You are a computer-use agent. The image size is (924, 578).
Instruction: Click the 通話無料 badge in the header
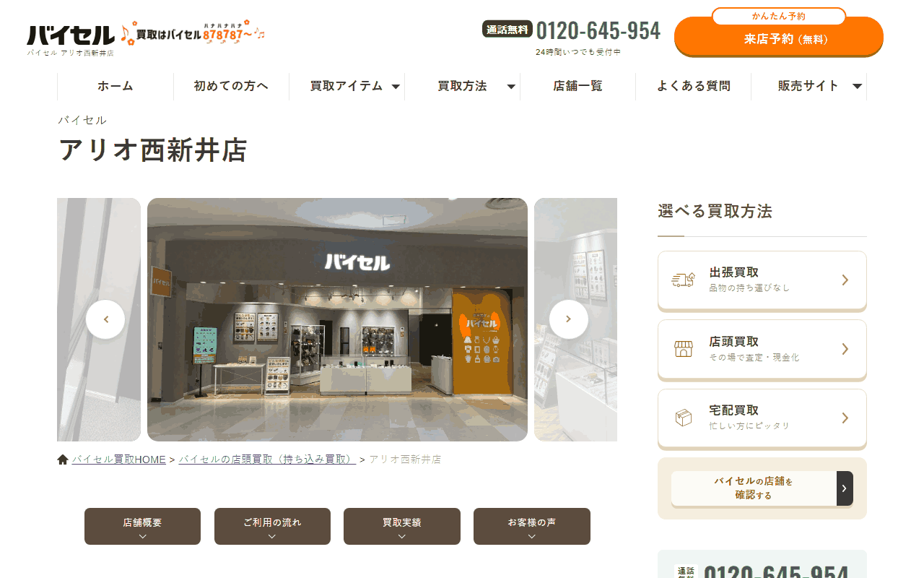coord(507,29)
